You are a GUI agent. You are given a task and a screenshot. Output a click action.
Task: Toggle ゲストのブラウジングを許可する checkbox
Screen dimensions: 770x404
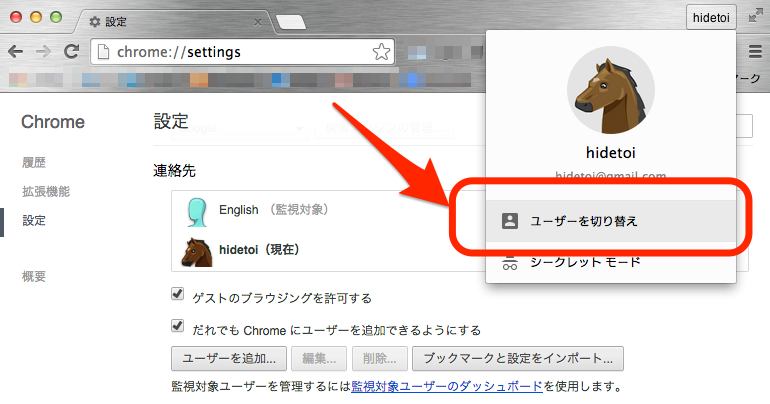pos(177,294)
